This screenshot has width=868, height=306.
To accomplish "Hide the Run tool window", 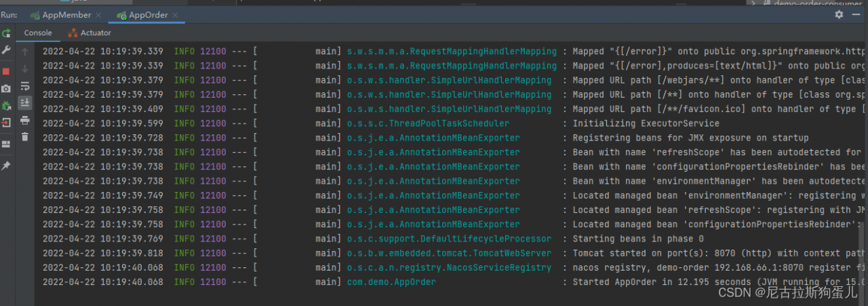I will point(857,14).
